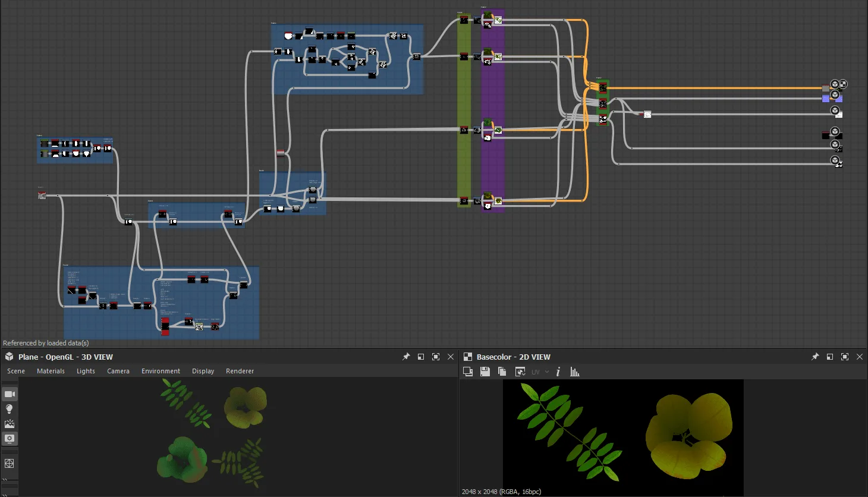Toggle the geometry grid icon in the 3D view sidebar
868x497 pixels.
pyautogui.click(x=10, y=463)
